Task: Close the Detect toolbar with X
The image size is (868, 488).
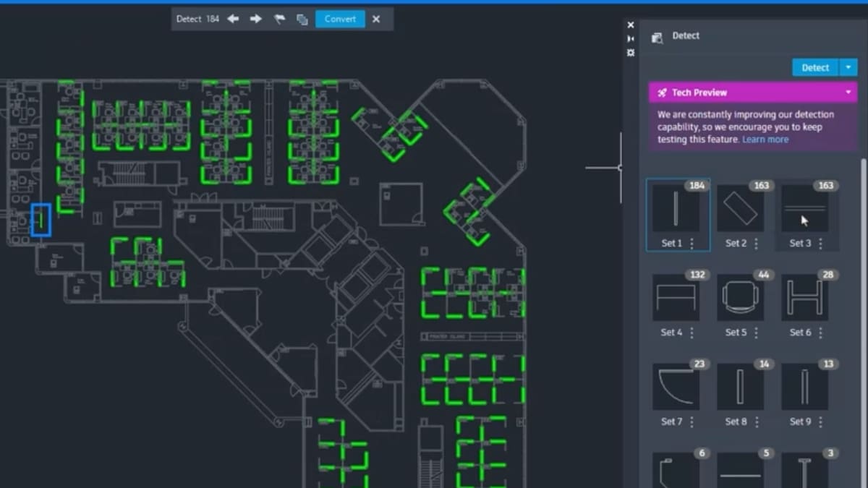Action: [376, 19]
